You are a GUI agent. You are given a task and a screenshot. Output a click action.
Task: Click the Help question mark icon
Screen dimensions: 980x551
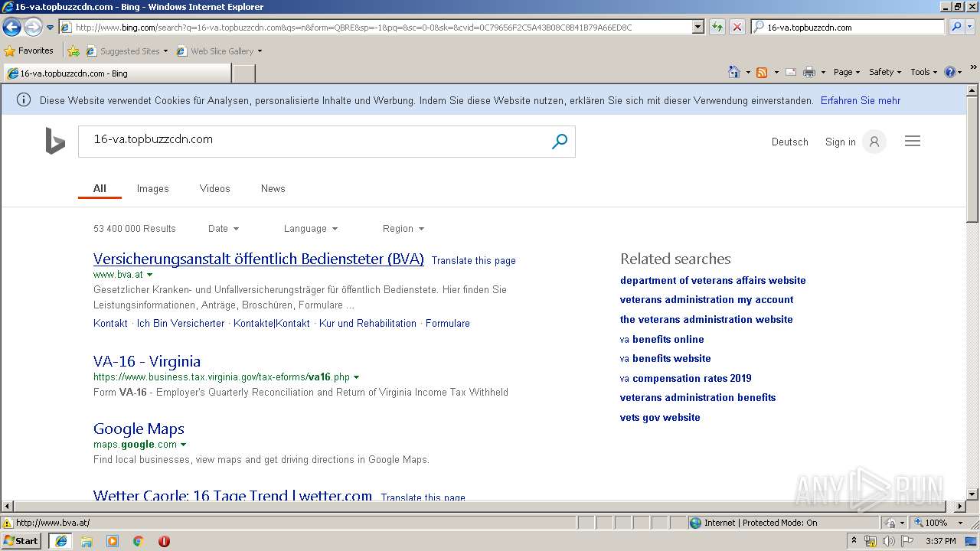click(x=950, y=72)
